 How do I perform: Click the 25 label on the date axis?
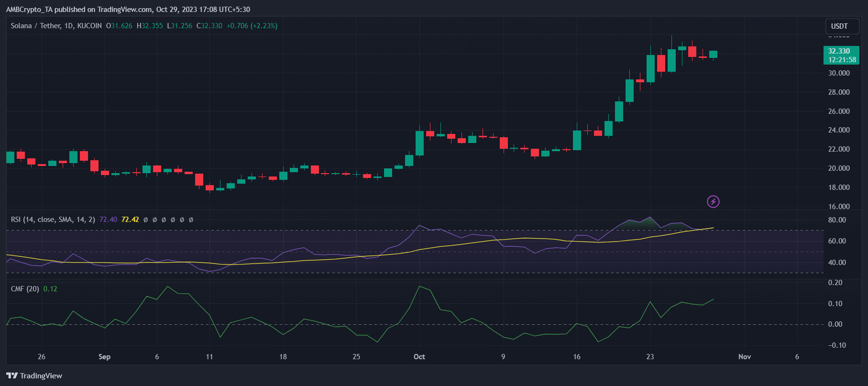coord(356,357)
